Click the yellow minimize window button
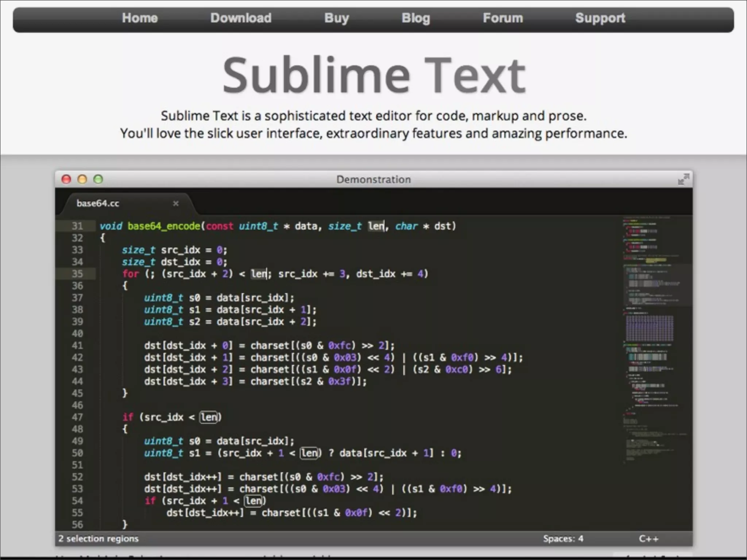747x560 pixels. coord(82,179)
